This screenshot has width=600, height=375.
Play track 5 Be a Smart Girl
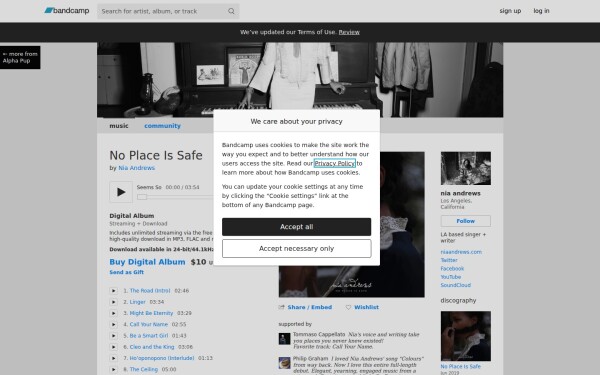(114, 336)
